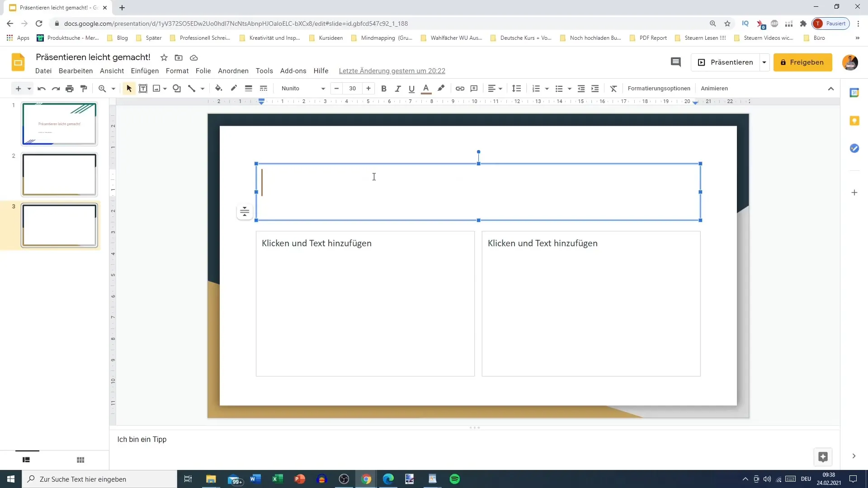The image size is (868, 488).
Task: Switch to grid view of slides
Action: [x=80, y=460]
